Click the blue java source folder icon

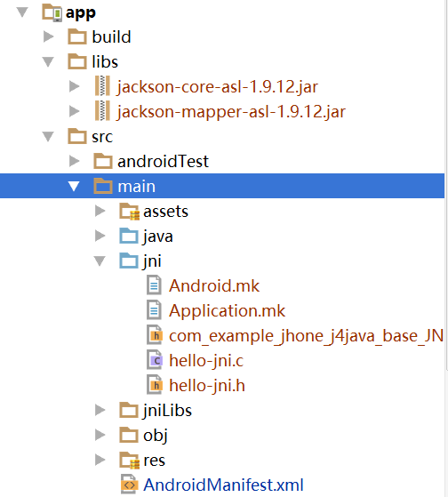point(129,236)
